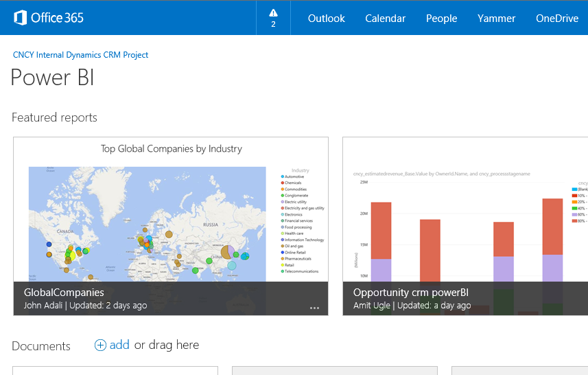
Task: Switch to People in the top bar
Action: [441, 19]
